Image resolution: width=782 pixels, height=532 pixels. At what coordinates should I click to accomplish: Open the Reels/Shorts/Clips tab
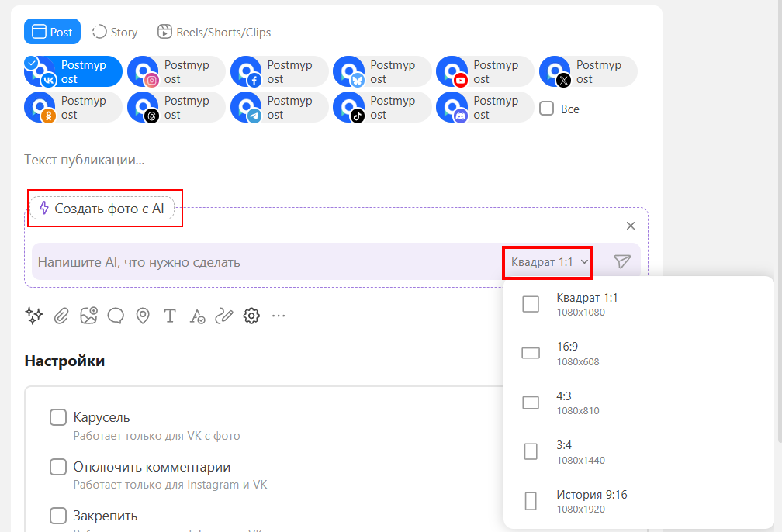coord(214,32)
